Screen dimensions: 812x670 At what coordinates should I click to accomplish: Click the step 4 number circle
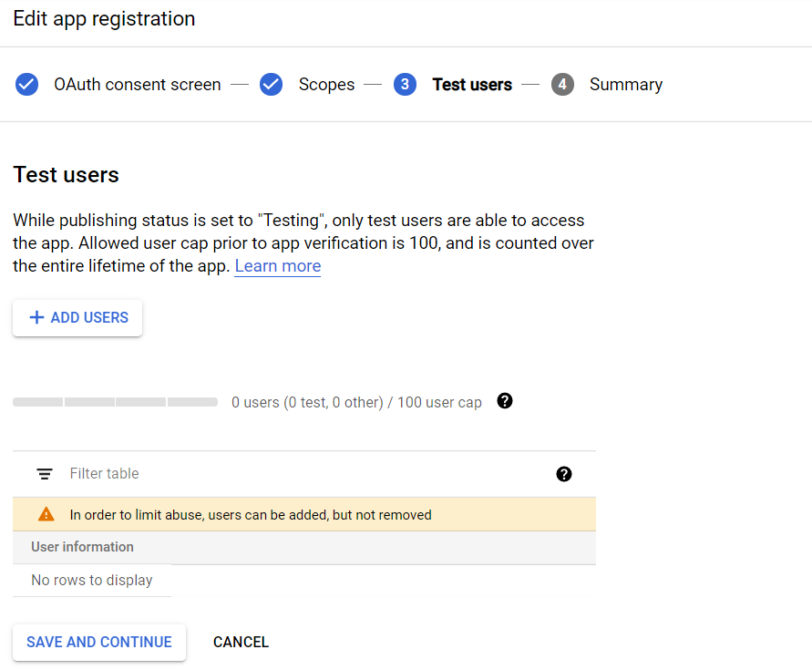tap(562, 85)
